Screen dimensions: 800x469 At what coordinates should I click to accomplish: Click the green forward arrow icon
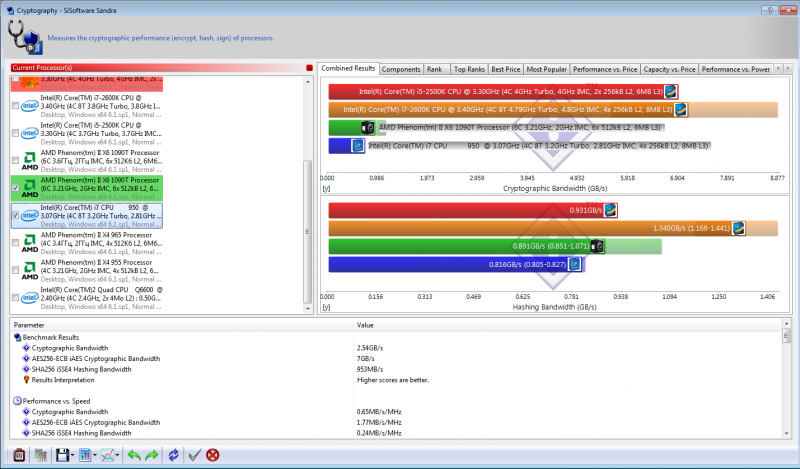click(x=152, y=455)
